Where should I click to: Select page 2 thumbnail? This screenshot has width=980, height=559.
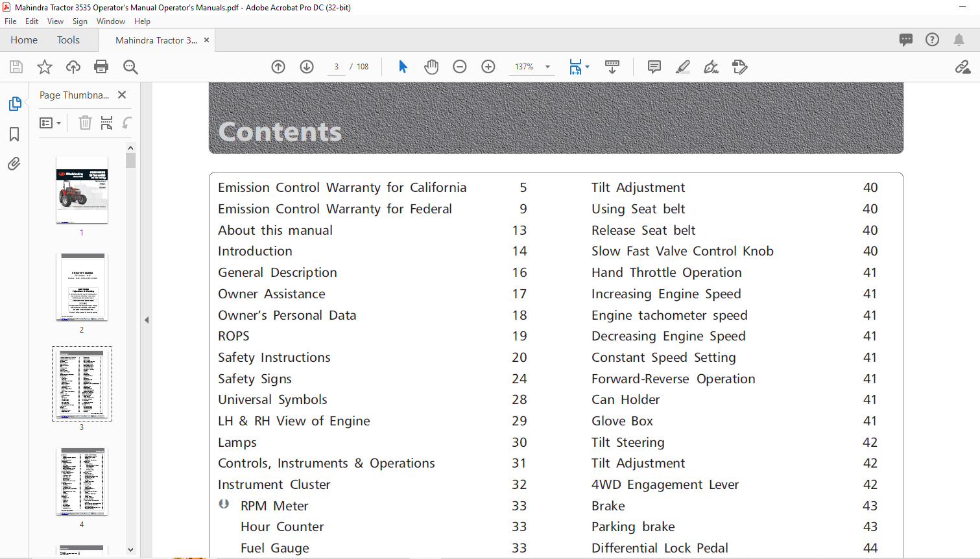point(82,287)
